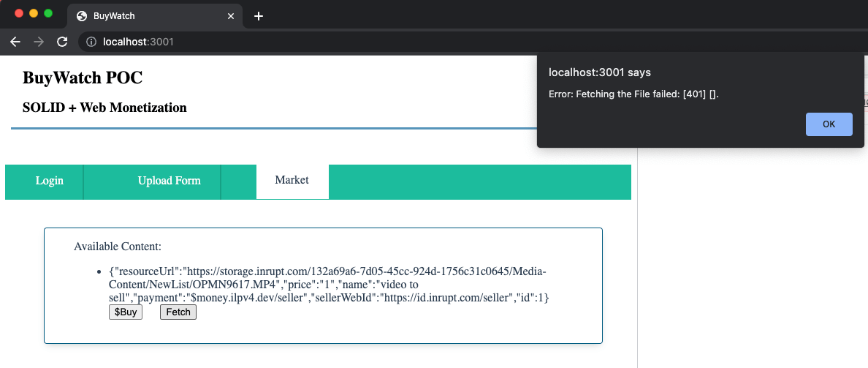Click the globe favicon on BuyWatch tab
This screenshot has width=868, height=368.
82,16
